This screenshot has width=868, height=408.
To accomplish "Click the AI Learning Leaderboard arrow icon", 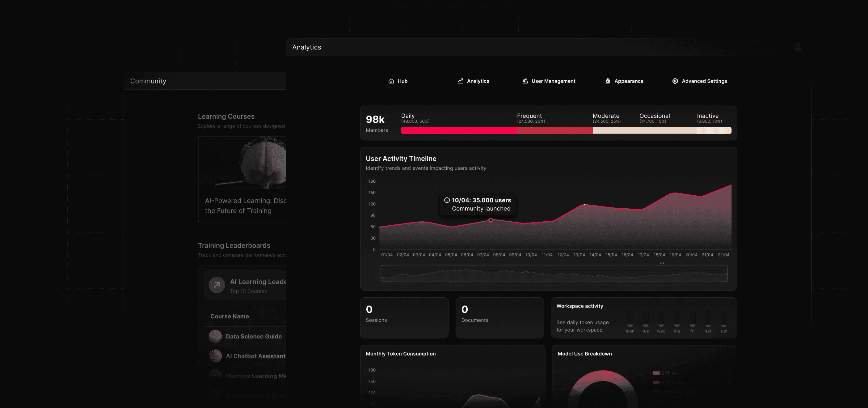I will point(217,285).
